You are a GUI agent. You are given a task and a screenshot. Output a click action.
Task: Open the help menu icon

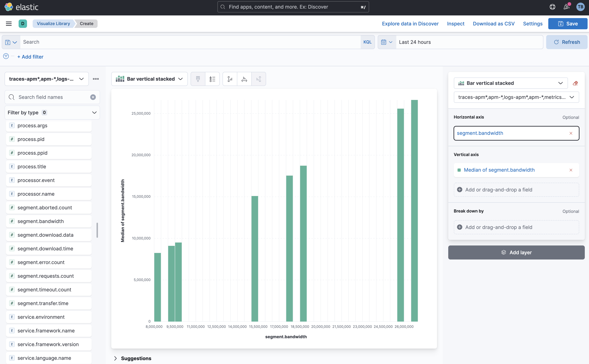(552, 7)
